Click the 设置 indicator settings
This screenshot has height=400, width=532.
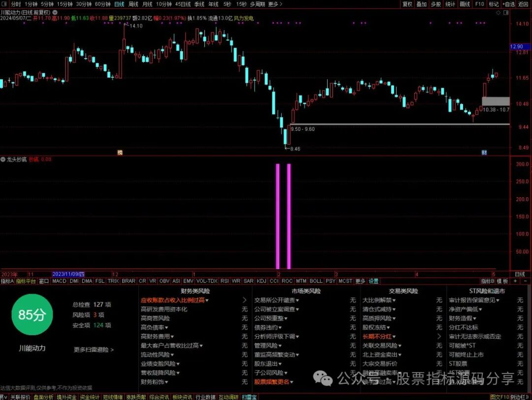373,281
